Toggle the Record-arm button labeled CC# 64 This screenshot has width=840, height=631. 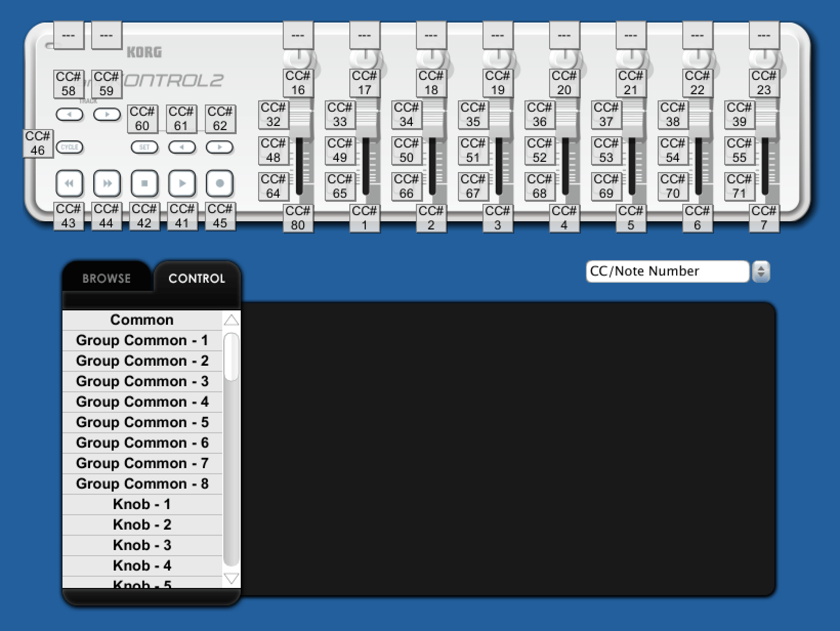click(274, 186)
